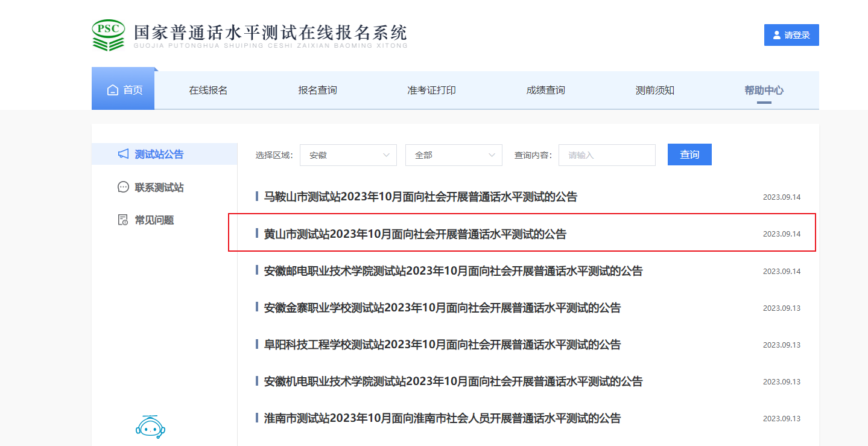
Task: Open the 黄山市测试站 announcement
Action: (415, 234)
